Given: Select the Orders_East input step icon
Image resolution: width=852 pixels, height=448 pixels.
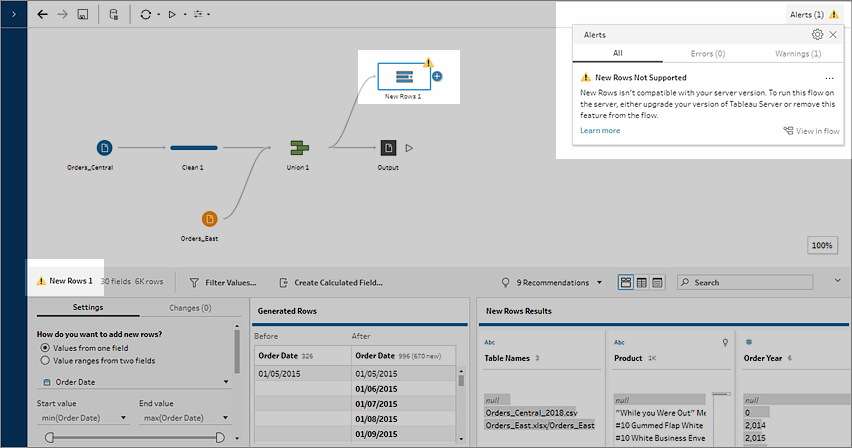Looking at the screenshot, I should click(209, 219).
